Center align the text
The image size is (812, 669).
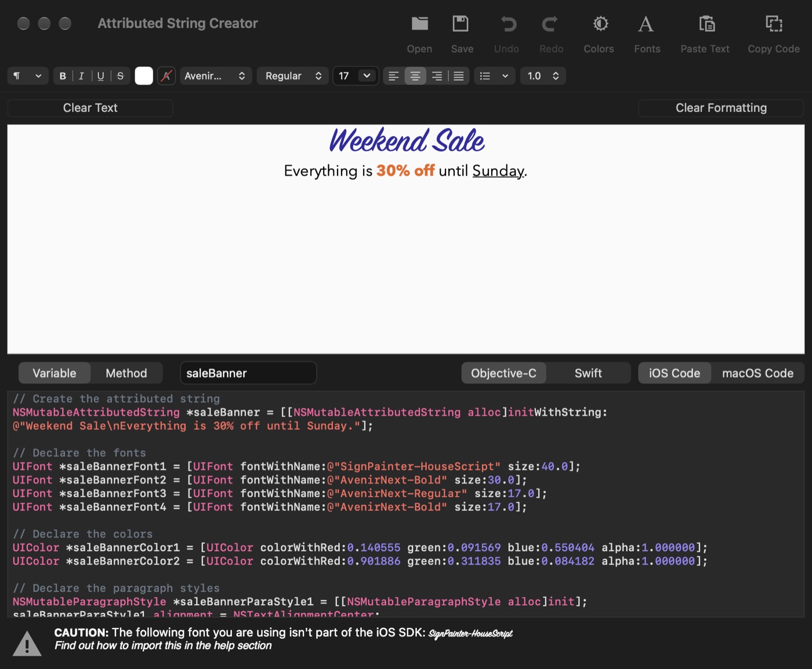[415, 76]
